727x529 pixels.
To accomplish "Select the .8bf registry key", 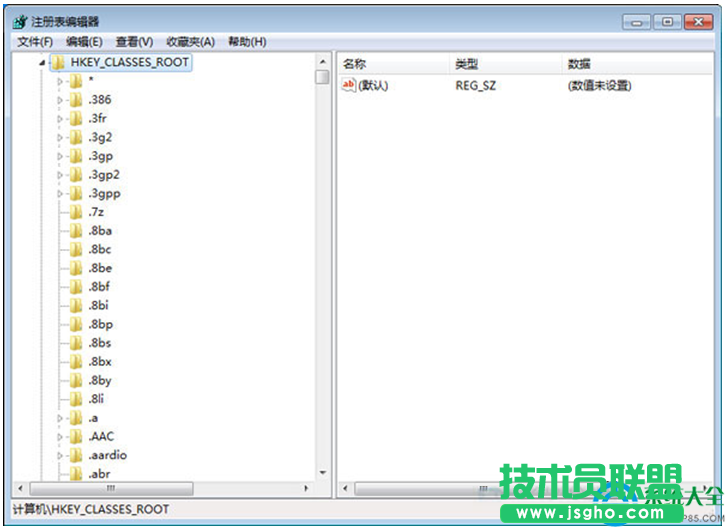I will pos(100,287).
